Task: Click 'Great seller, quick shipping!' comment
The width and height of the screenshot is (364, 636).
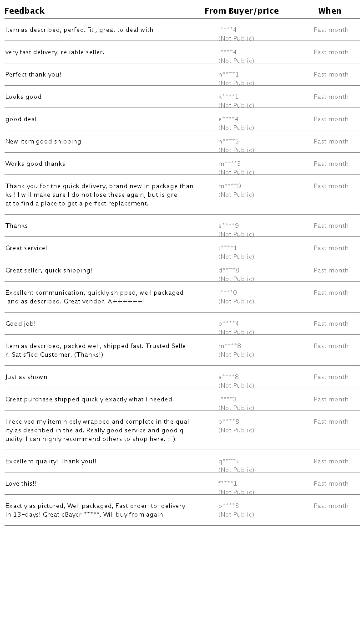Action: point(49,271)
